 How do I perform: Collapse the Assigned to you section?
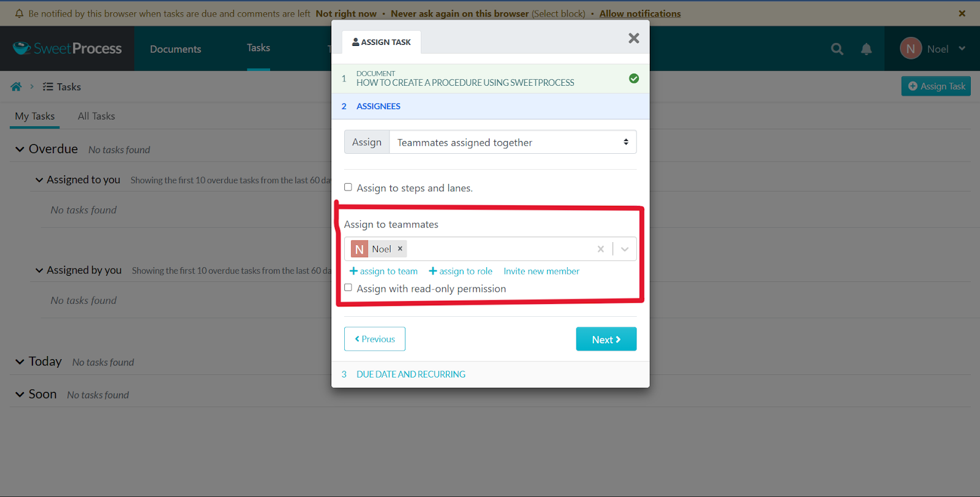point(39,180)
